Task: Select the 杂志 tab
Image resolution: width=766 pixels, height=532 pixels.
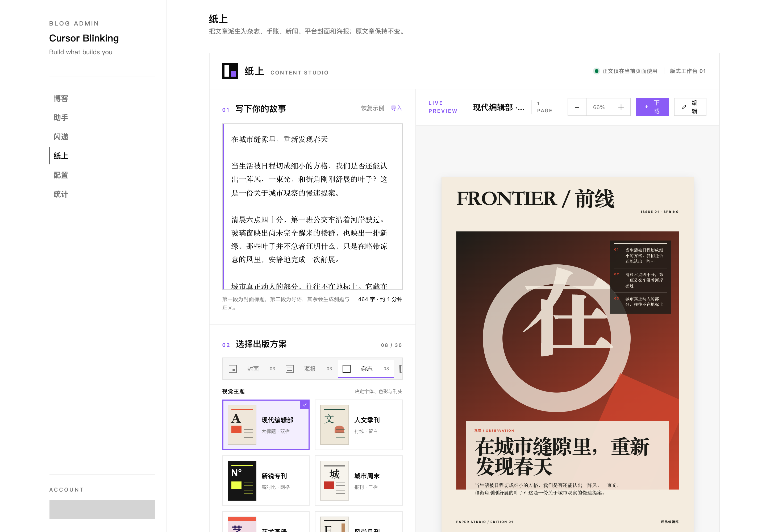Action: tap(366, 369)
